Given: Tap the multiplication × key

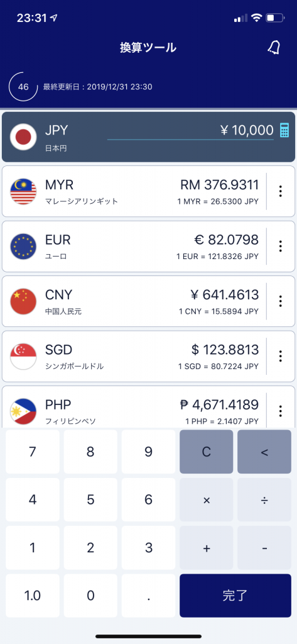Looking at the screenshot, I should pyautogui.click(x=207, y=500).
